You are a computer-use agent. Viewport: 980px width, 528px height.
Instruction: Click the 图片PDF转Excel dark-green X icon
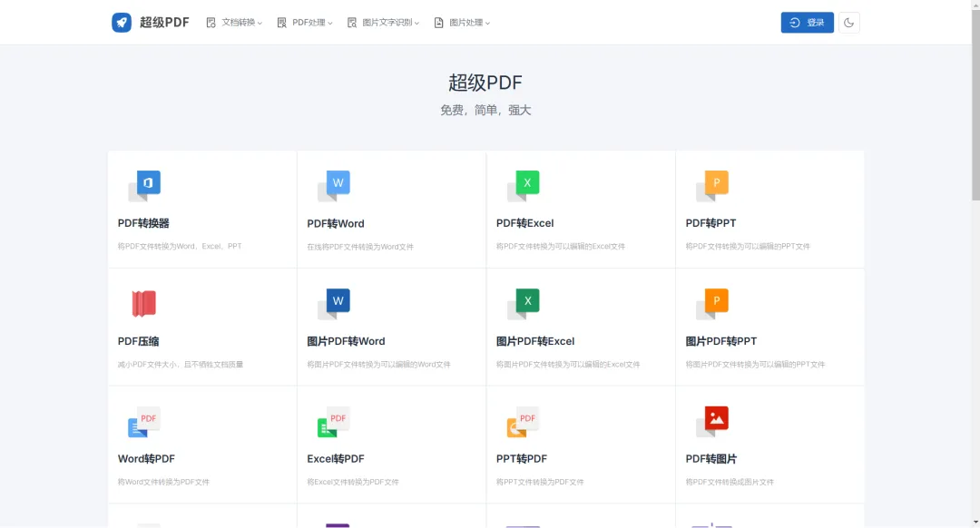524,304
